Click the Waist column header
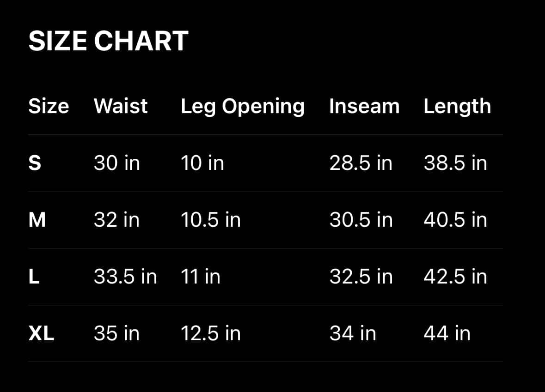 click(121, 106)
